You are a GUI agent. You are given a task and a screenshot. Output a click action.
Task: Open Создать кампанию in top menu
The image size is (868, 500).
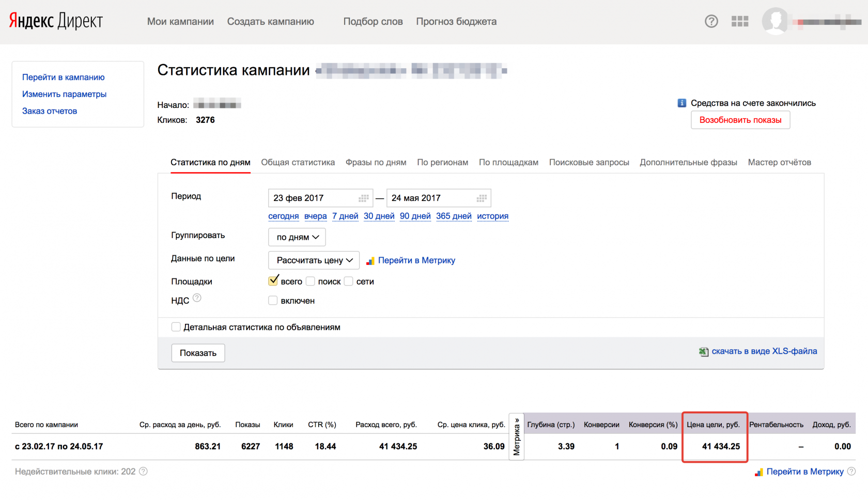[x=271, y=22]
